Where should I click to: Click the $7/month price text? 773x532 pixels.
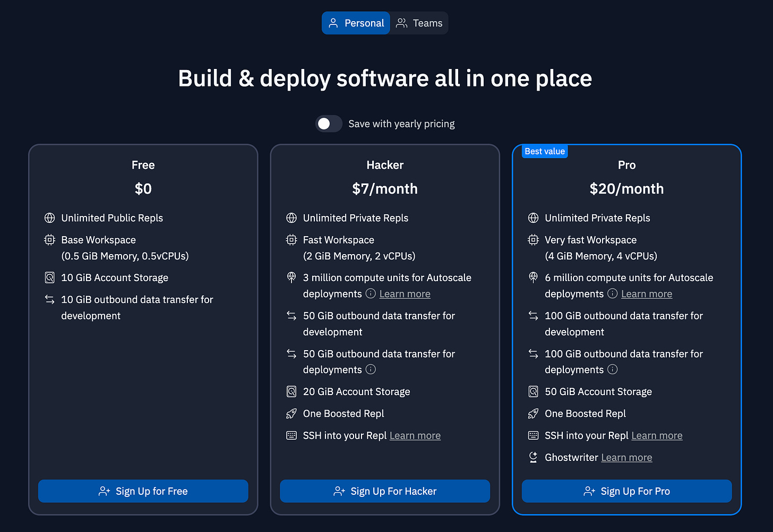coord(385,189)
